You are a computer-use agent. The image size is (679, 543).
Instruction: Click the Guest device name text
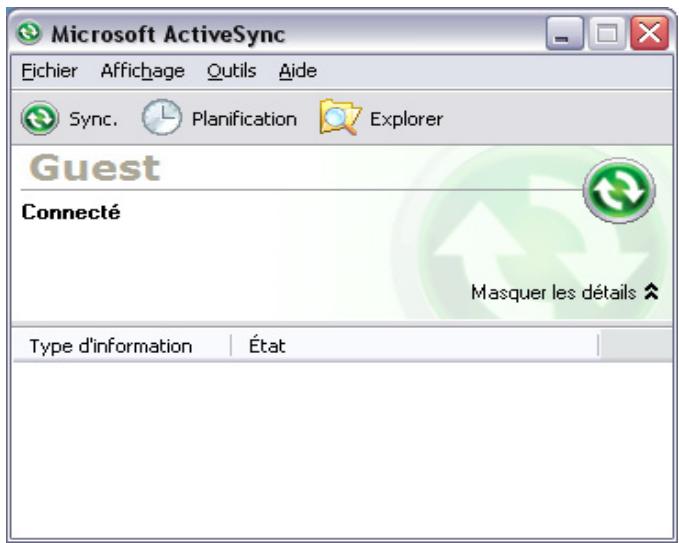94,168
